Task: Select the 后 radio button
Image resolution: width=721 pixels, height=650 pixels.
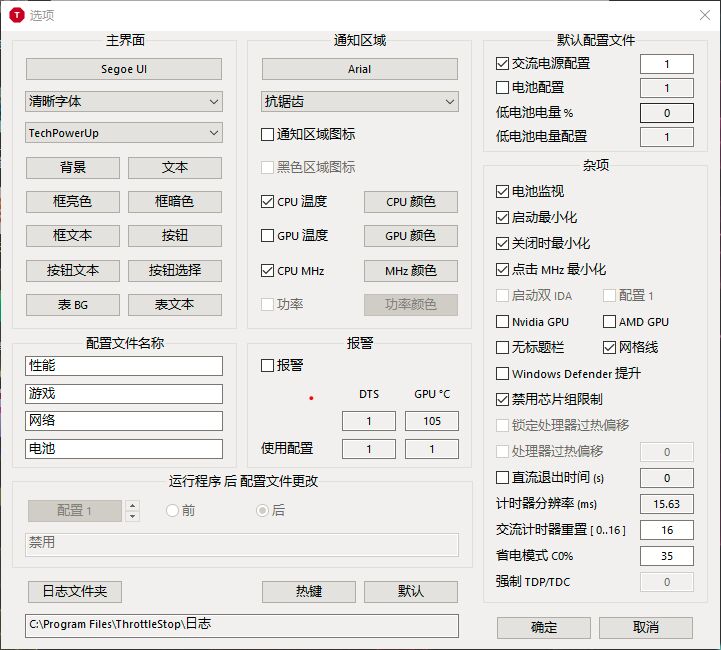Action: click(x=263, y=510)
